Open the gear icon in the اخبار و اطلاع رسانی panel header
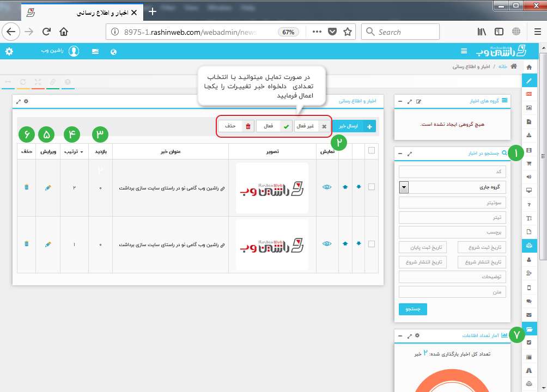 pyautogui.click(x=26, y=101)
